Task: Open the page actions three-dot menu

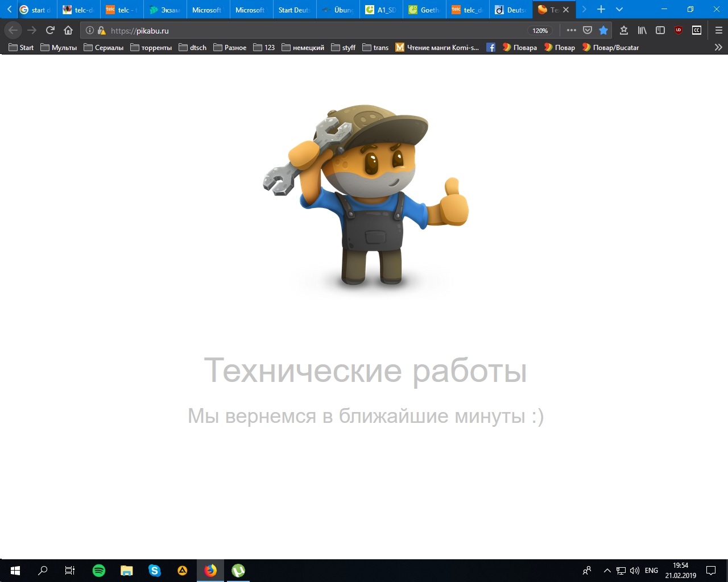Action: (x=572, y=30)
